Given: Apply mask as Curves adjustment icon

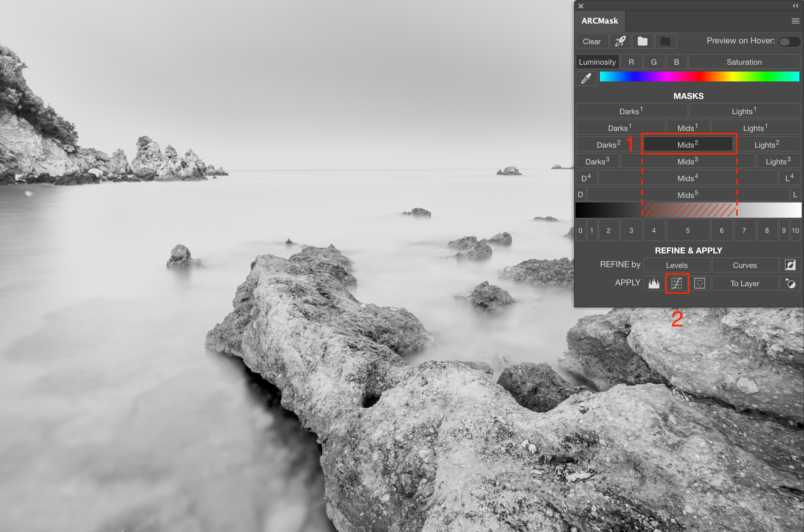Looking at the screenshot, I should coord(677,283).
